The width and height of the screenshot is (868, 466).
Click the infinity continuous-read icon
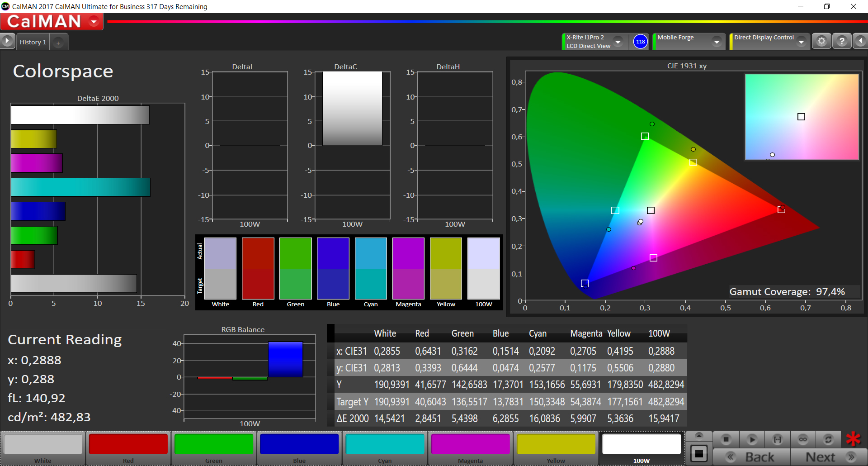pos(803,439)
